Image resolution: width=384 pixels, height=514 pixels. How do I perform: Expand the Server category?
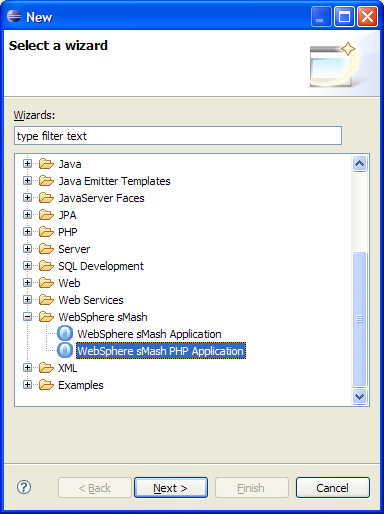[27, 249]
